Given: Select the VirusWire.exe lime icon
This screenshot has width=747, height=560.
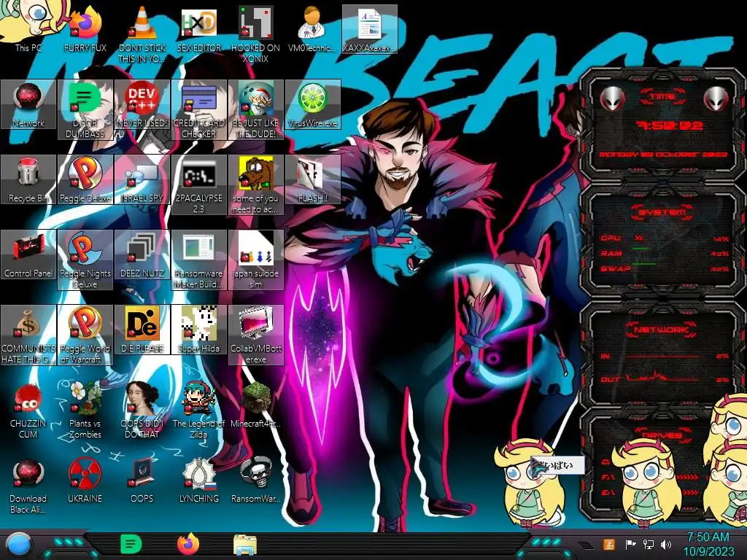Looking at the screenshot, I should tap(312, 104).
